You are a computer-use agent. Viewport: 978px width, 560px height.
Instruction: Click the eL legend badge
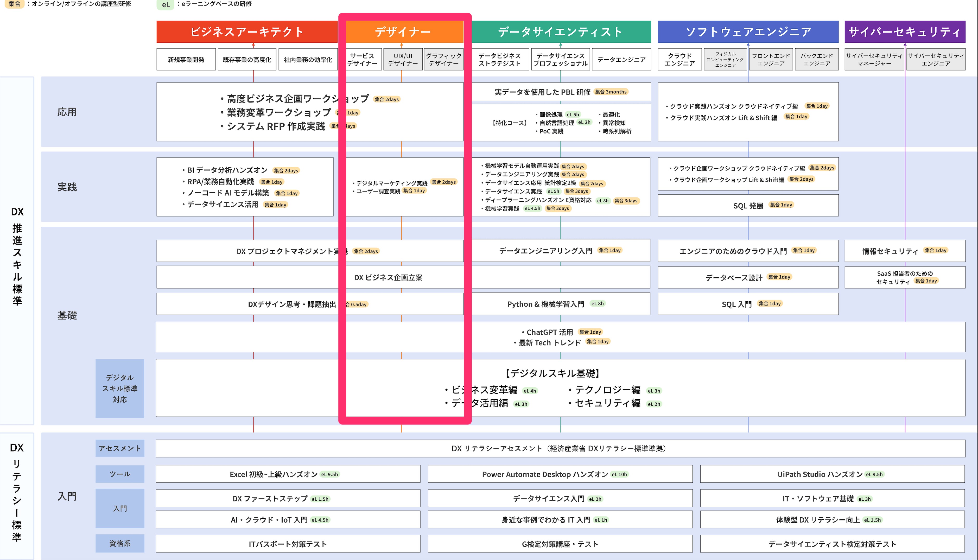166,5
